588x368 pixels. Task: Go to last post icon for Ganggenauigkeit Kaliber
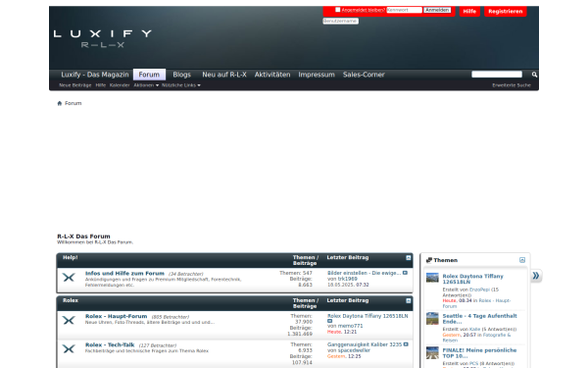[x=406, y=344]
